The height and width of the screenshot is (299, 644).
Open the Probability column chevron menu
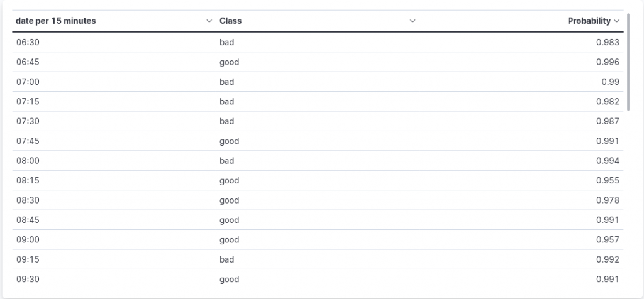[616, 21]
